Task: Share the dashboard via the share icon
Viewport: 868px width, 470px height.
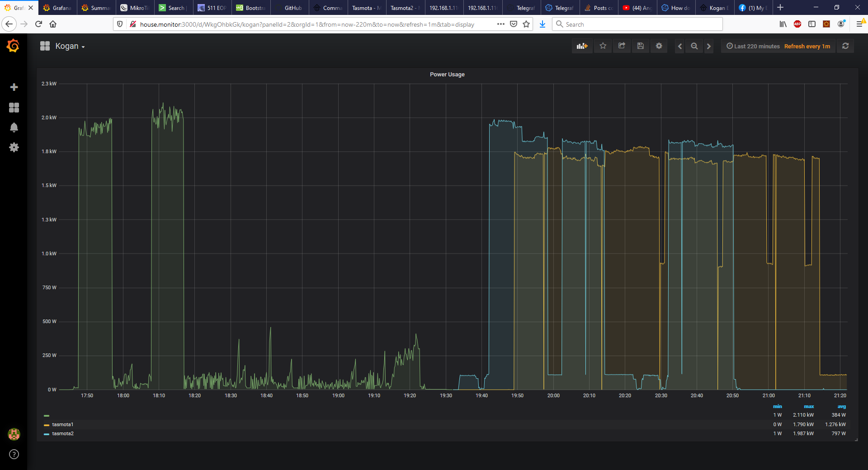Action: coord(621,46)
